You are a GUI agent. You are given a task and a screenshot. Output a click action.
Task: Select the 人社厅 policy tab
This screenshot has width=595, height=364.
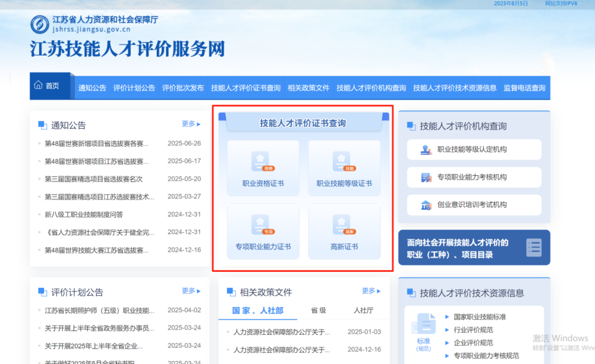[363, 311]
